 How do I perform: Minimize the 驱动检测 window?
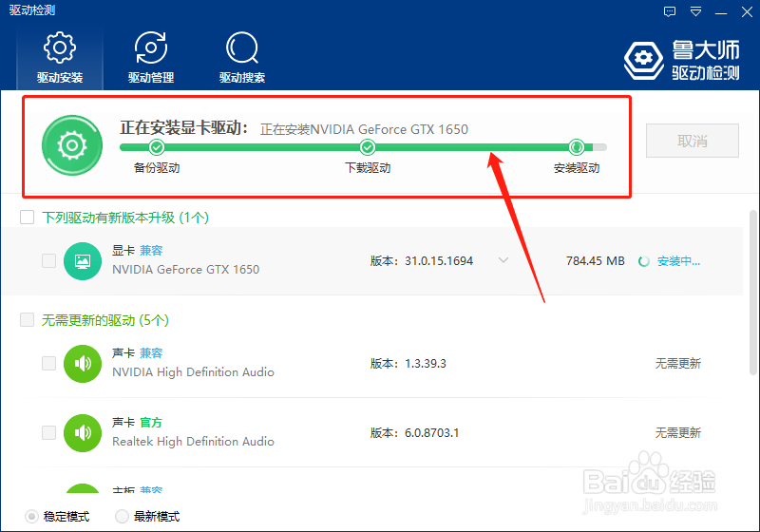(721, 12)
